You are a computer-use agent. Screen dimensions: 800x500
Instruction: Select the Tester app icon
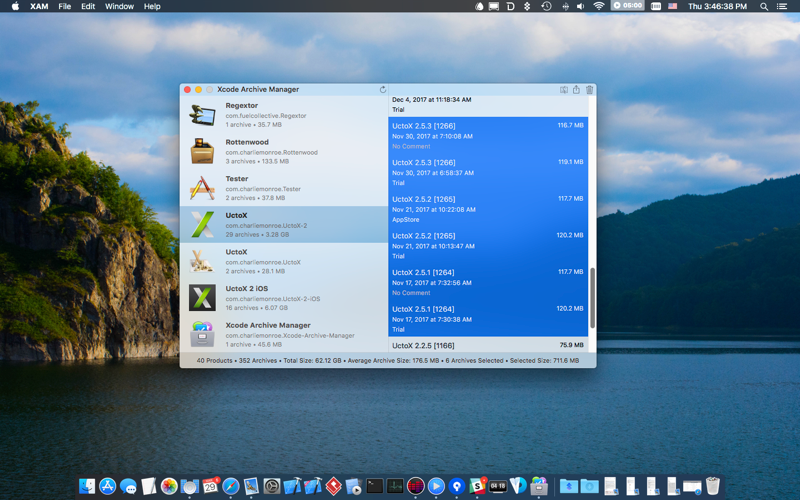pyautogui.click(x=202, y=188)
